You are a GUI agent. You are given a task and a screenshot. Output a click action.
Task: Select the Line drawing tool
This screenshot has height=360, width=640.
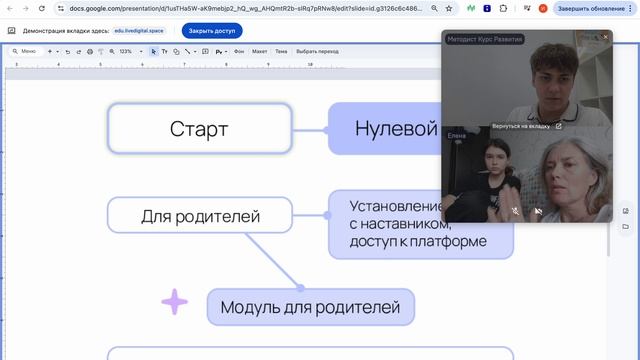click(187, 51)
